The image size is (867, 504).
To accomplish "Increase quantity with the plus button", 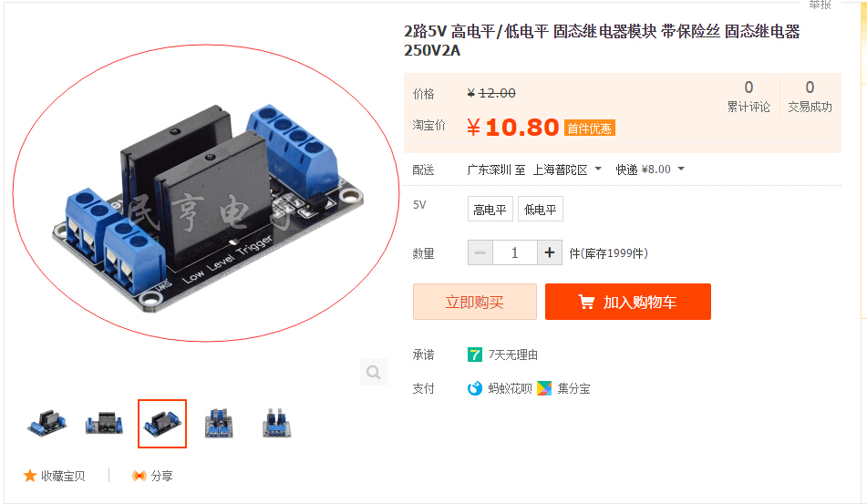I will [x=550, y=252].
